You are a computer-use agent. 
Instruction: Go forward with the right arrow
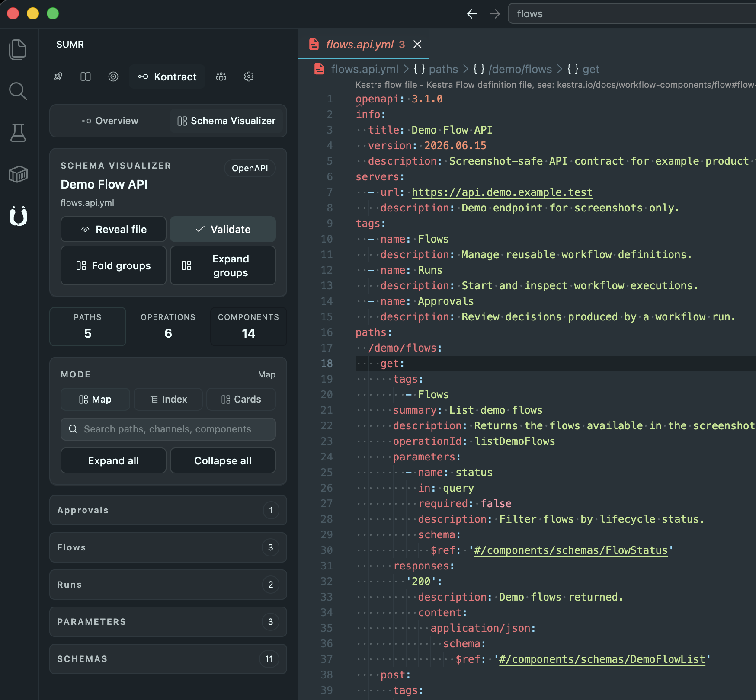pos(495,14)
